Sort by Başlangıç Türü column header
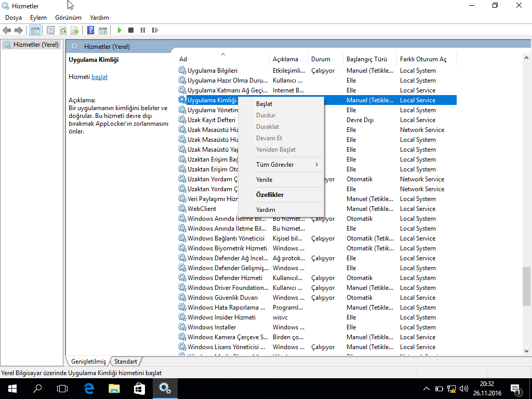This screenshot has height=399, width=532. (367, 59)
